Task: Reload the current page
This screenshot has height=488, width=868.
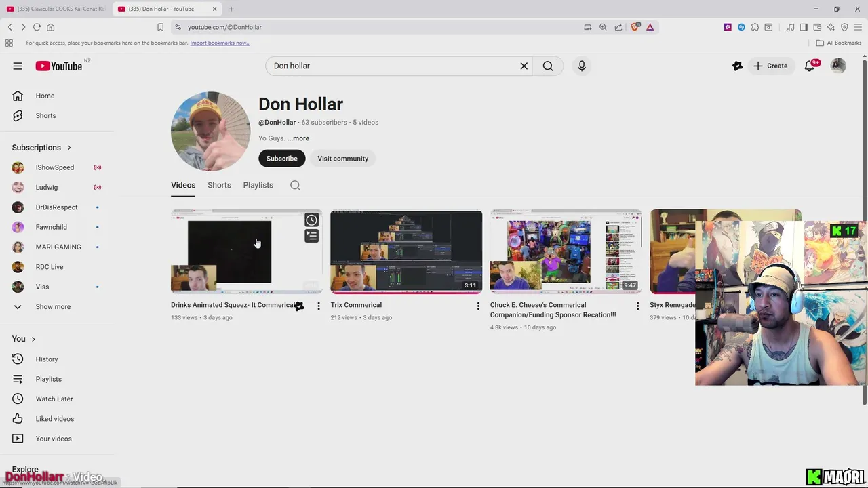Action: [37, 27]
